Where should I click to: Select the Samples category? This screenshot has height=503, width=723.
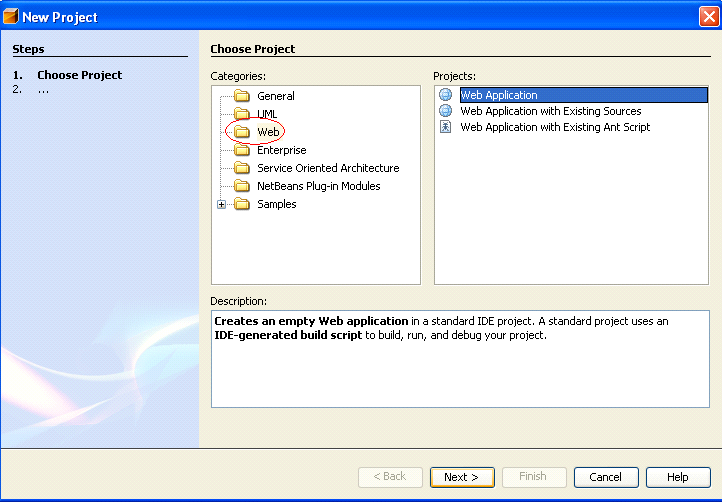277,204
